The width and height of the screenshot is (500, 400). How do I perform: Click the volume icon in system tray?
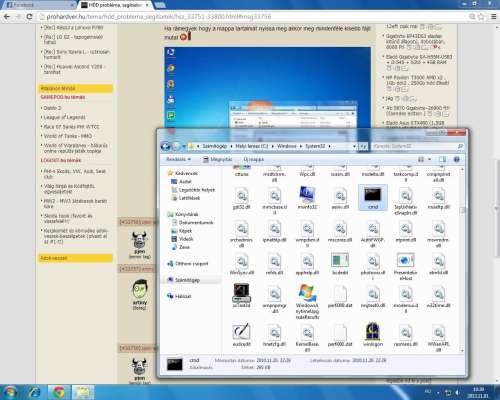[x=457, y=393]
